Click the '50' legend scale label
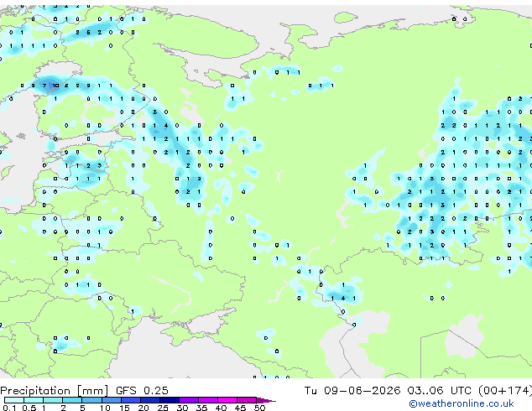 [x=259, y=408]
